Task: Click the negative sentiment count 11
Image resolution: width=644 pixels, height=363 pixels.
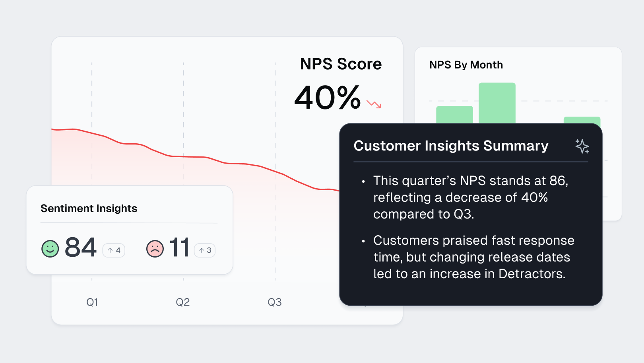Action: pyautogui.click(x=179, y=248)
